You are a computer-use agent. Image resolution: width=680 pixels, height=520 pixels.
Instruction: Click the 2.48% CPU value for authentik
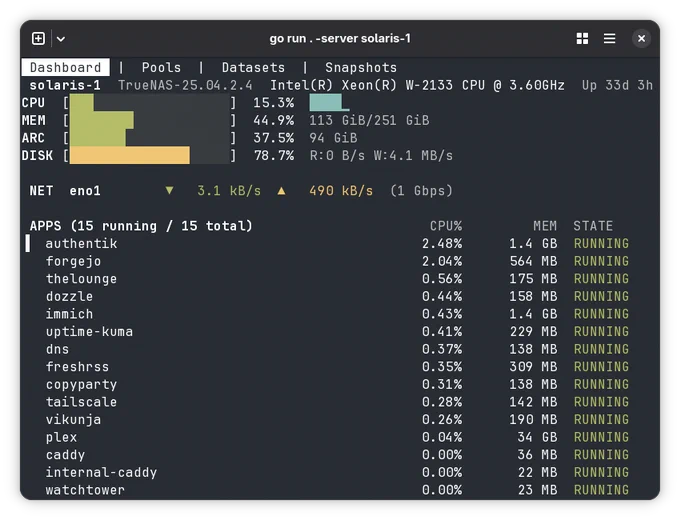[x=442, y=243]
